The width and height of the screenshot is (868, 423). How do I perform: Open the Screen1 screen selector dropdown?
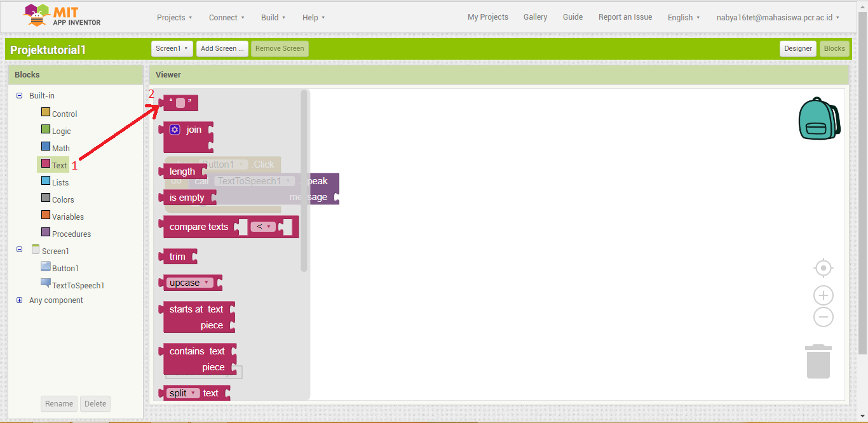coord(172,48)
